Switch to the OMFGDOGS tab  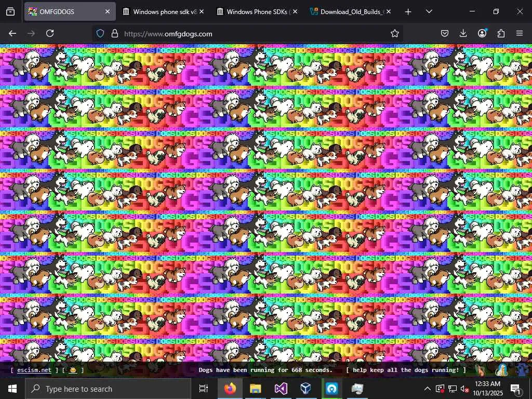coord(70,11)
